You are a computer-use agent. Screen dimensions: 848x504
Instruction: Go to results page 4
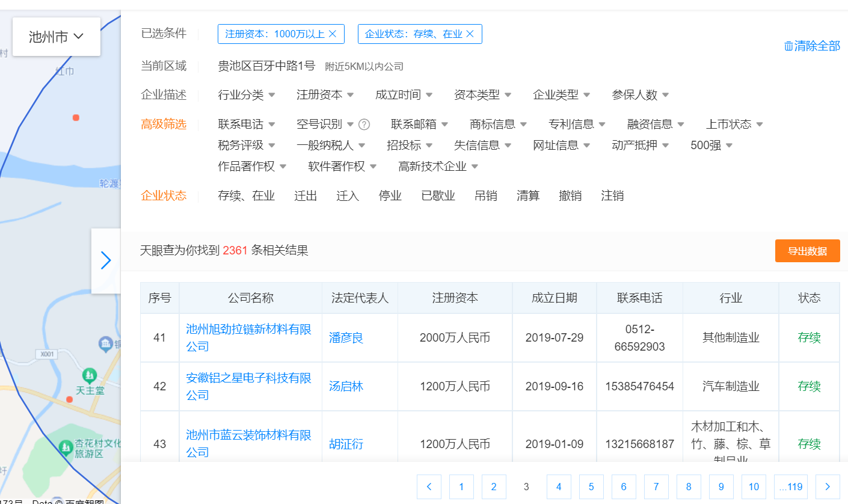tap(559, 487)
